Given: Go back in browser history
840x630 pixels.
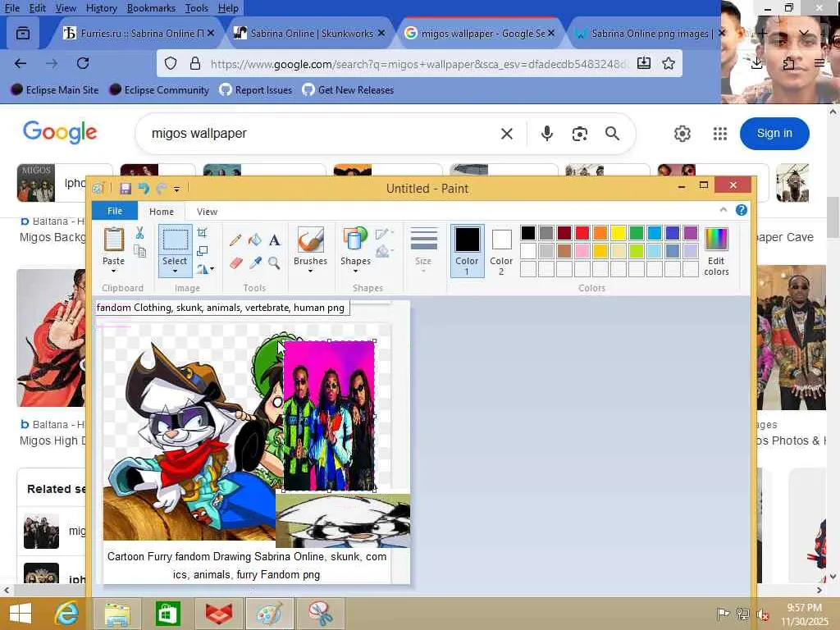Looking at the screenshot, I should (21, 64).
